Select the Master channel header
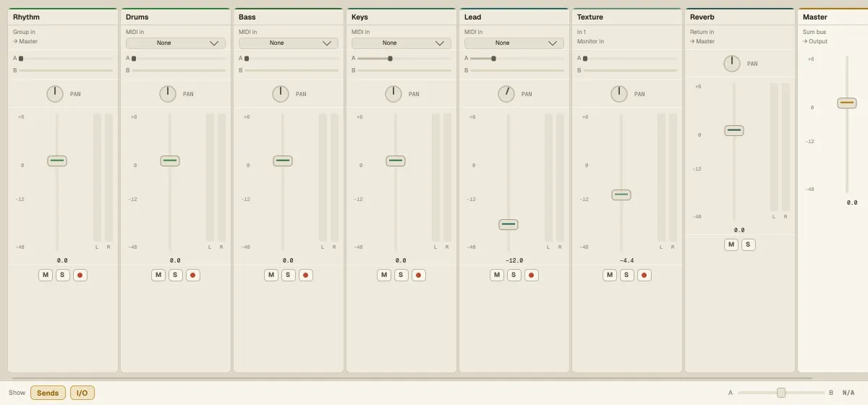 833,17
